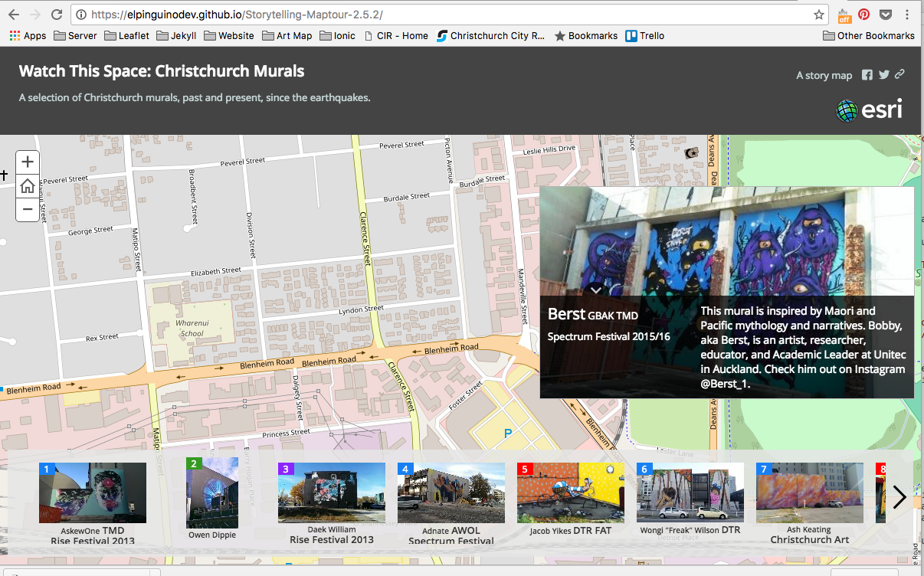Open the Jekyll bookmarks folder
Viewport: 924px width, 576px height.
coord(176,35)
